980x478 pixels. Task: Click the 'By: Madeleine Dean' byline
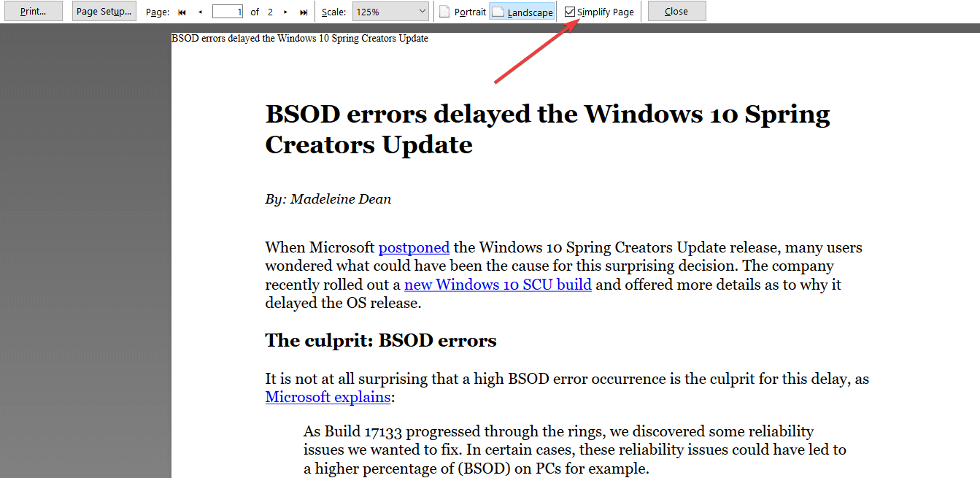(x=328, y=198)
